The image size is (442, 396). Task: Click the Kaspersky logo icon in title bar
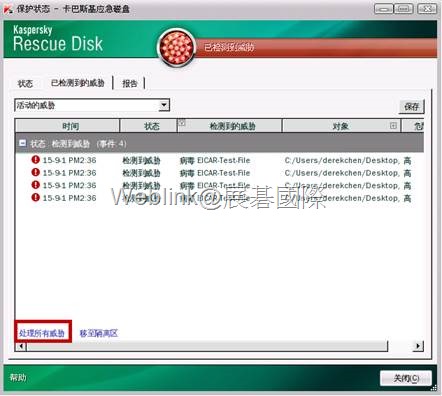[x=8, y=9]
